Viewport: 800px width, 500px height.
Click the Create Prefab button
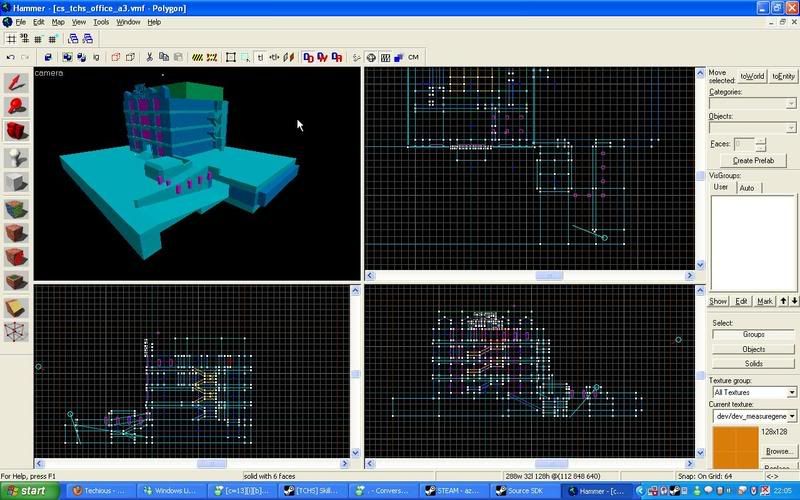753,160
